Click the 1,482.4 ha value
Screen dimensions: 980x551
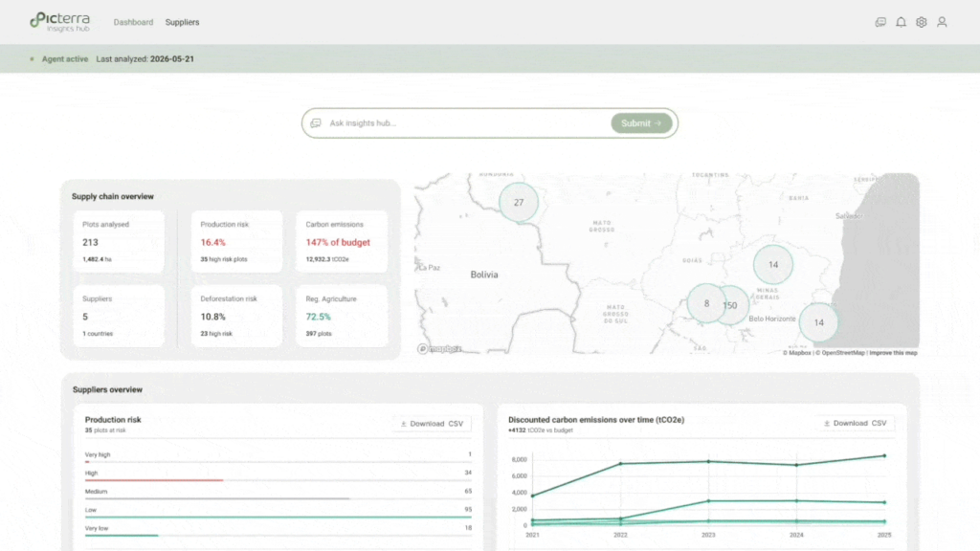tap(97, 259)
